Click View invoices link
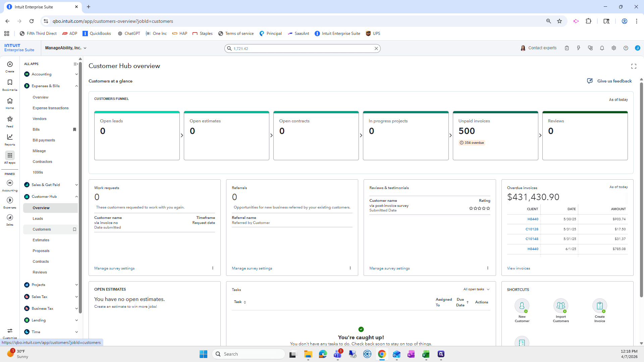 519,268
